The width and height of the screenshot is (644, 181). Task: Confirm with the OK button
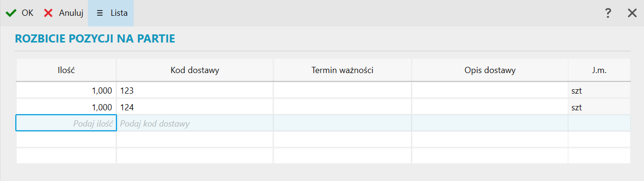[20, 13]
